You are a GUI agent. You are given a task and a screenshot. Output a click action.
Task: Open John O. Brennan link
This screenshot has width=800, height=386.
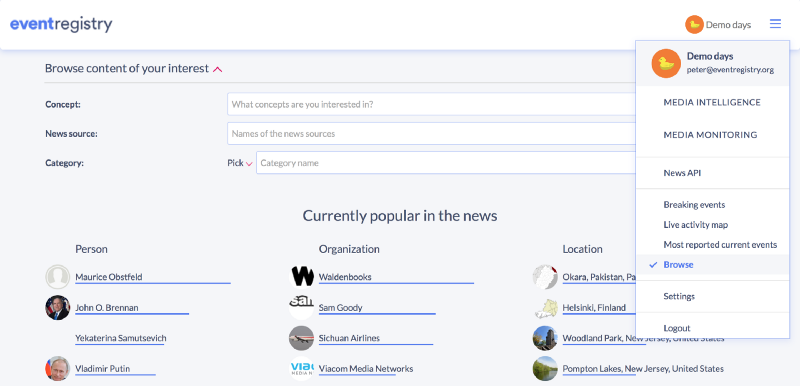coord(107,307)
